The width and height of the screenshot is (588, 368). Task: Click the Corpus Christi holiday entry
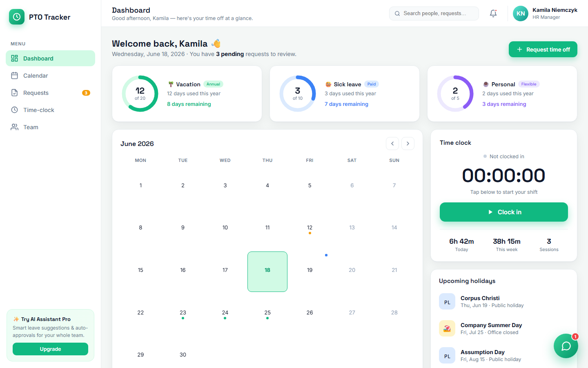pyautogui.click(x=504, y=302)
